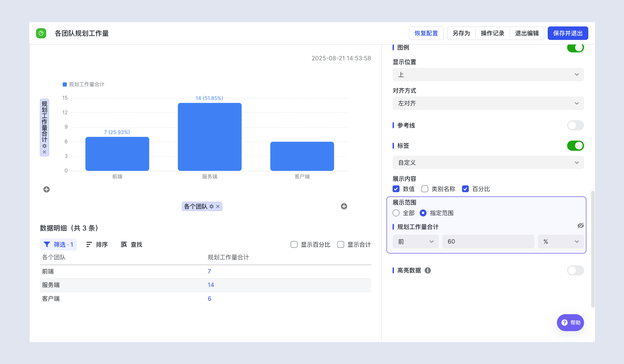This screenshot has height=364, width=624.
Task: Remove the 规划工作量合计 axis tag
Action: 45,152
